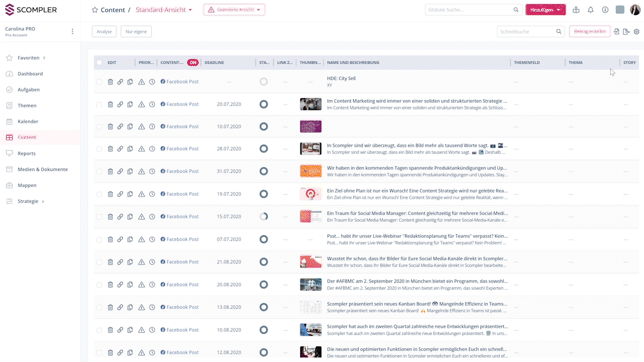Click duplicate icon in the 28.07.2020 row

coord(130,149)
